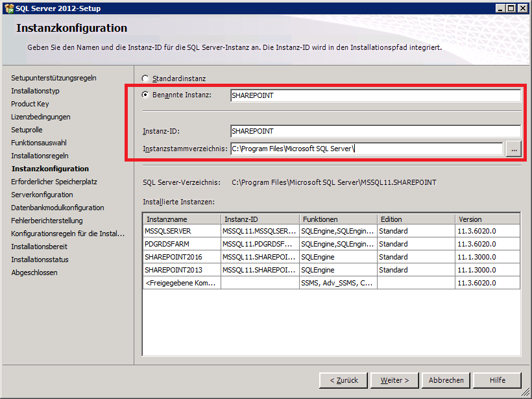Viewport: 532px width, 399px height.
Task: Select the Benannte Instanz radio button
Action: [145, 95]
